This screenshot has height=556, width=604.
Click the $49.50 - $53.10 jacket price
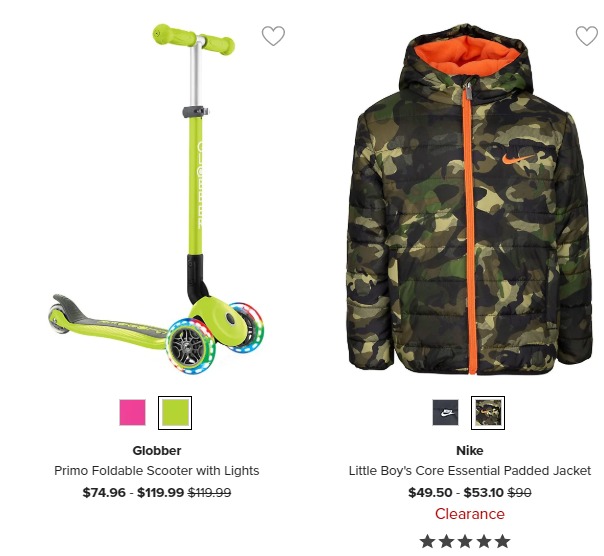[456, 492]
